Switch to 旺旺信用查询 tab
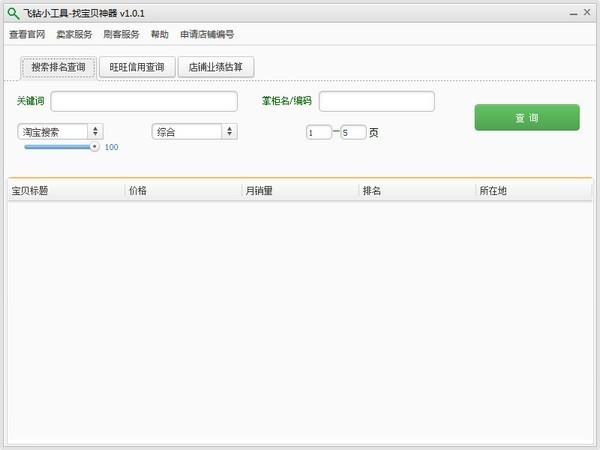The height and width of the screenshot is (450, 600). (x=137, y=67)
